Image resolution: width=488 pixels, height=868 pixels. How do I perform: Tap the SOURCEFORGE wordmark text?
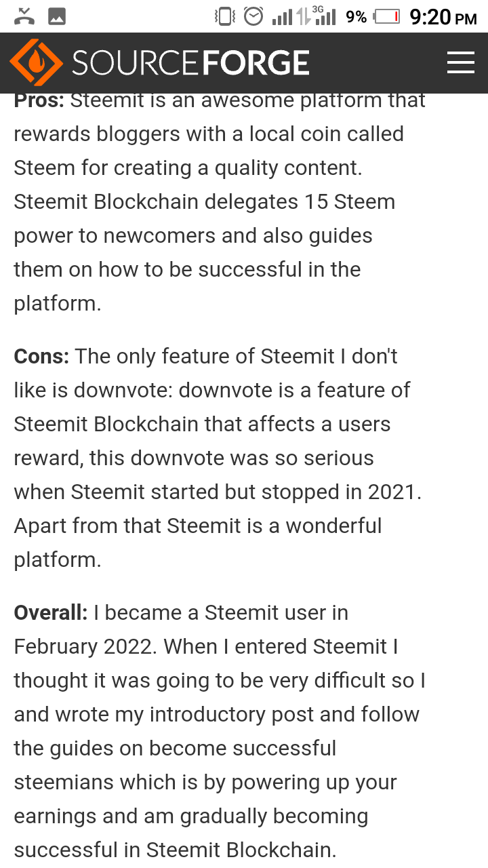coord(190,63)
